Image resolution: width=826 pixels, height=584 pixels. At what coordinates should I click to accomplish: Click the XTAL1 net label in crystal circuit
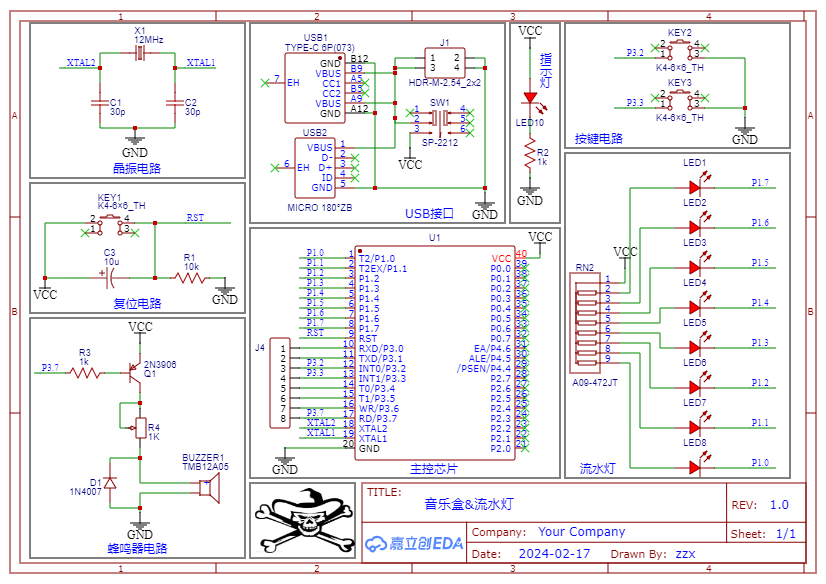tap(201, 63)
